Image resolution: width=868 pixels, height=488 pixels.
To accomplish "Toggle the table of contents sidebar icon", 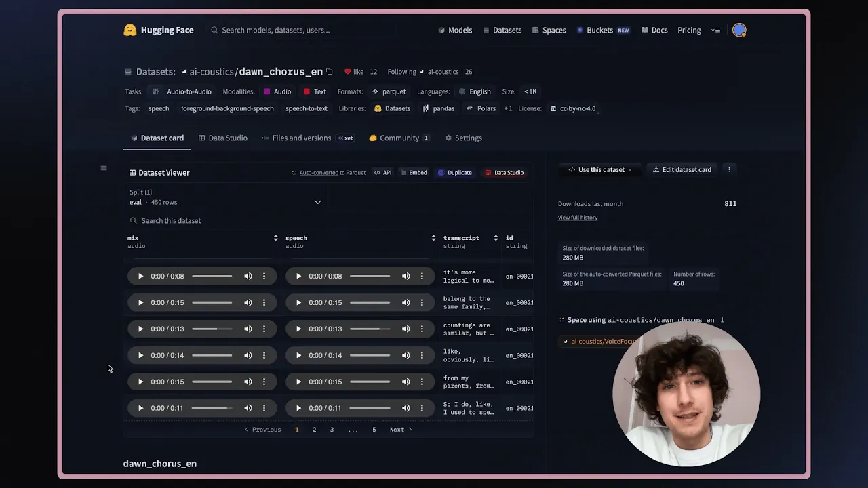I will coord(104,168).
